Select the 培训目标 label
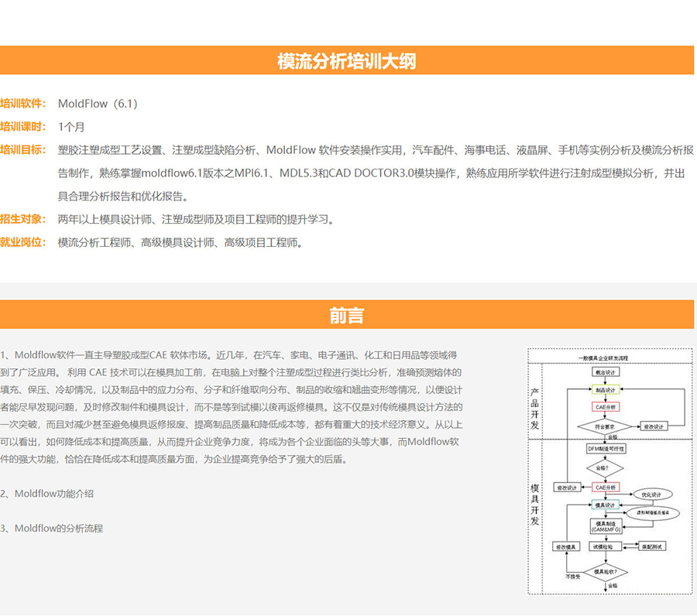697x616 pixels. [x=22, y=149]
